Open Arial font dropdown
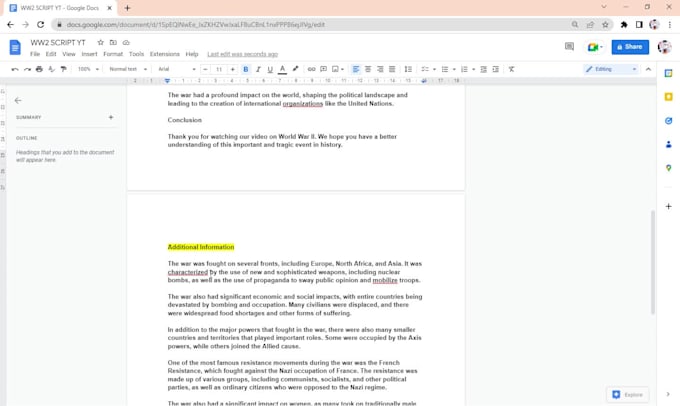 pyautogui.click(x=177, y=69)
